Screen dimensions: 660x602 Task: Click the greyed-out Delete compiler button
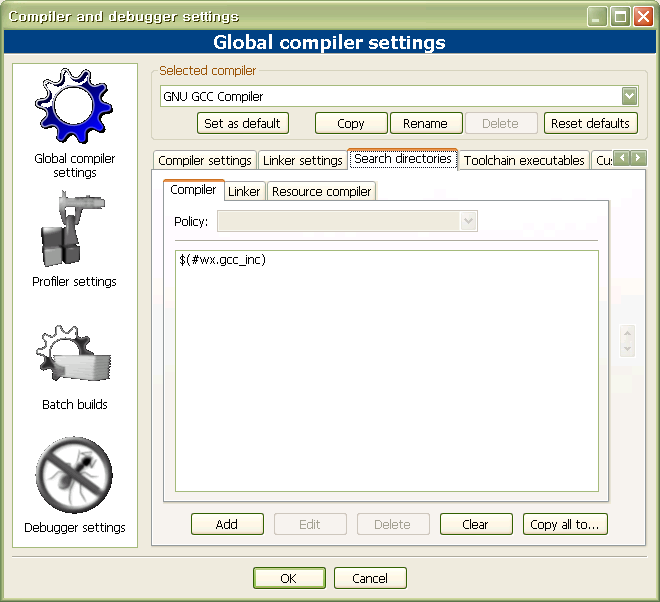click(x=500, y=123)
